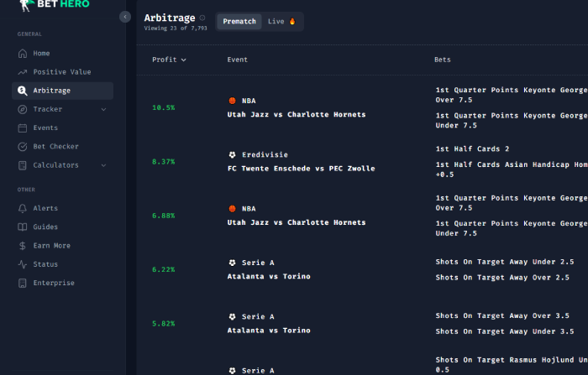Click the Positive Value trend icon

pyautogui.click(x=23, y=72)
